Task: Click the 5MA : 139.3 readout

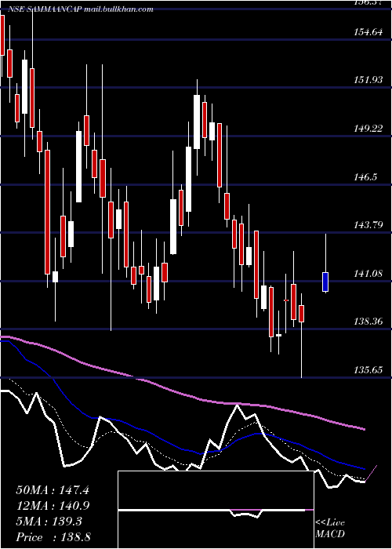Action: pyautogui.click(x=49, y=521)
